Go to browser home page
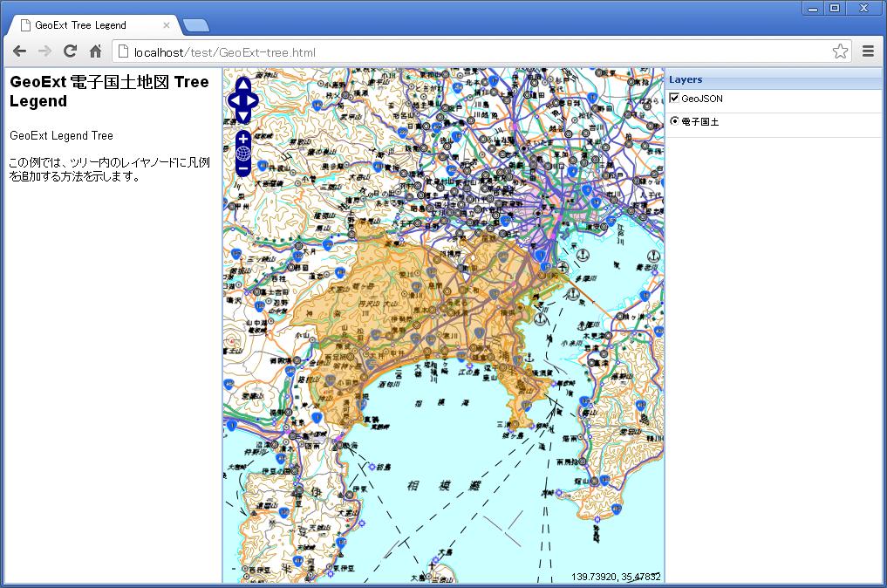887x588 pixels. pos(96,51)
